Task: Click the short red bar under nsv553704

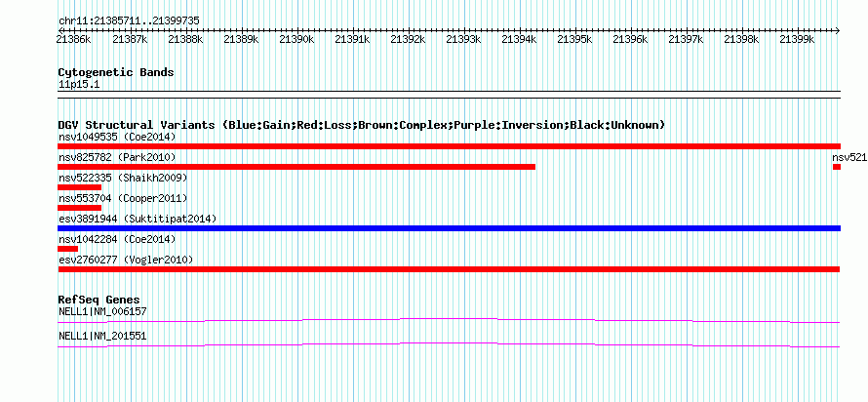Action: pyautogui.click(x=80, y=208)
